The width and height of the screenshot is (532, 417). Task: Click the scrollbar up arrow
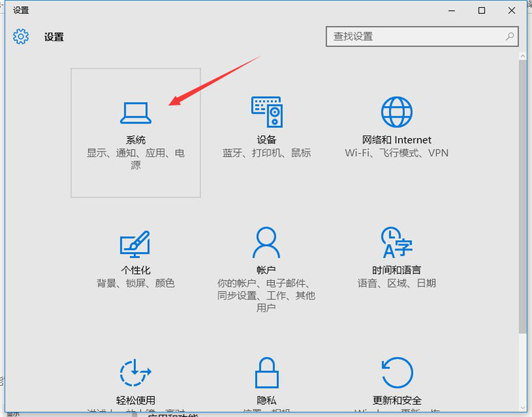click(x=523, y=56)
